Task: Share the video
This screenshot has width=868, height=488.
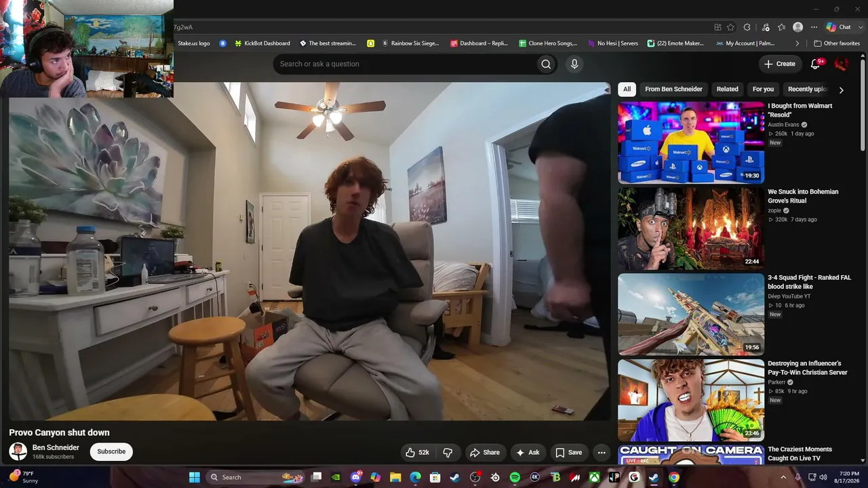Action: (485, 453)
